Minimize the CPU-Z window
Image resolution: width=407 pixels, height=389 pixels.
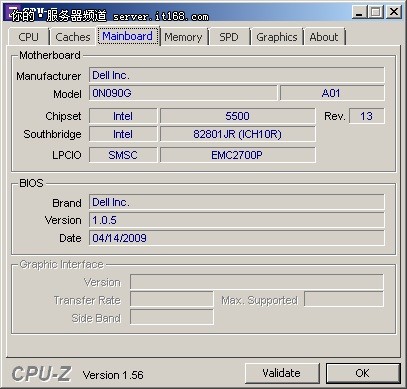(359, 12)
